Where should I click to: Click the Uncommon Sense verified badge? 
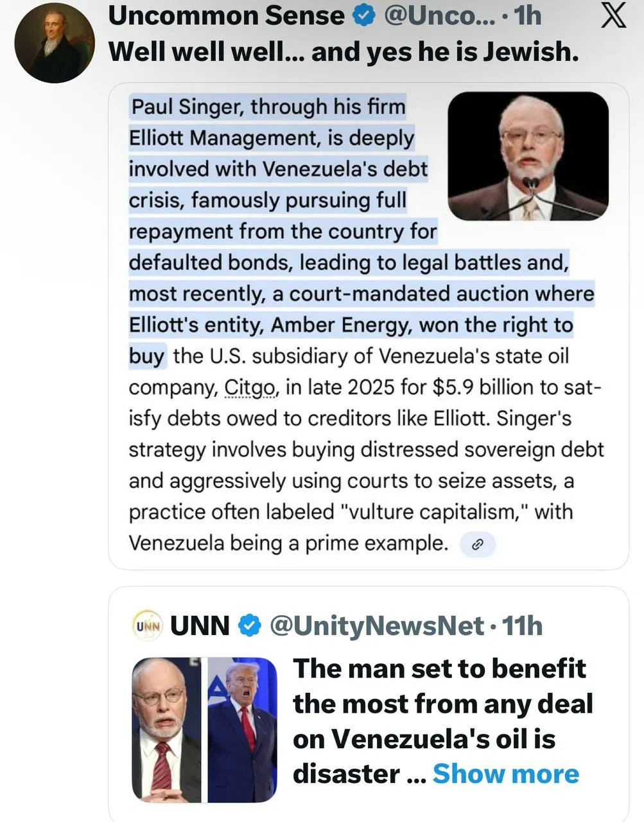(364, 16)
